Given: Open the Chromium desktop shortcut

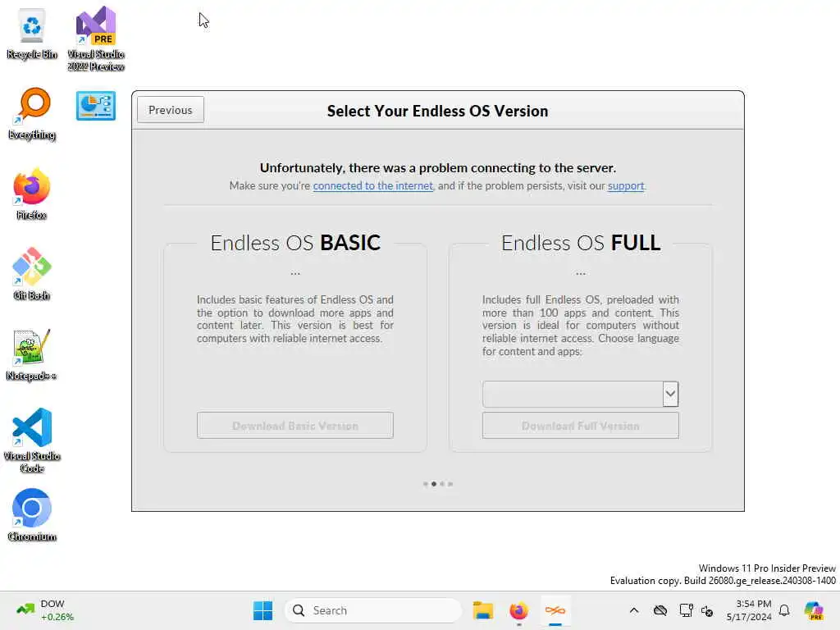Looking at the screenshot, I should coord(32,515).
